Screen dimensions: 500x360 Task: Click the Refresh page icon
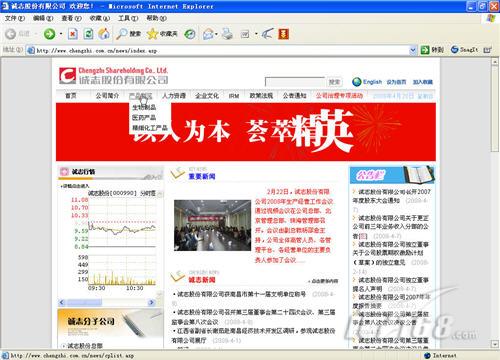tap(88, 34)
